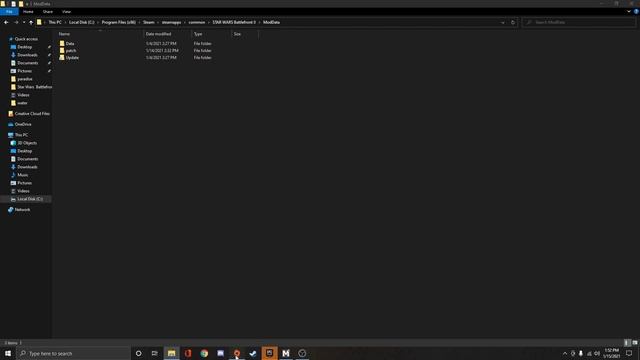This screenshot has width=640, height=360.
Task: Go forward with the Forward arrow
Action: pos(16,22)
